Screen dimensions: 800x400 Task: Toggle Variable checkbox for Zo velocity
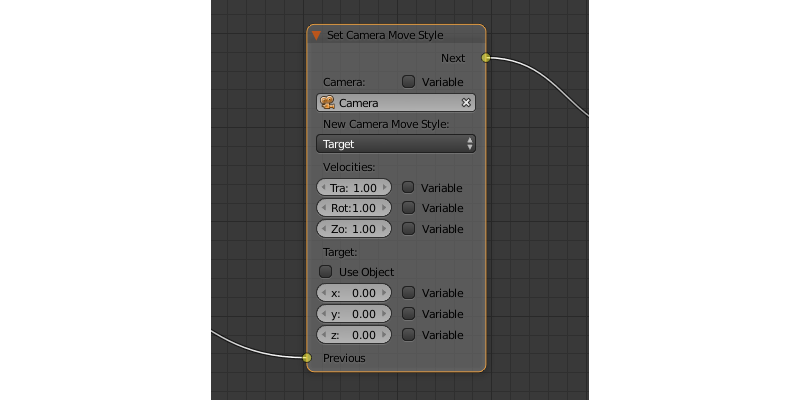pyautogui.click(x=408, y=229)
